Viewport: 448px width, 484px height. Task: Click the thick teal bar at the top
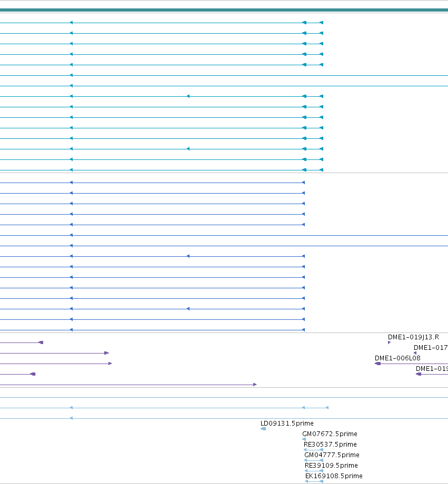pos(224,10)
